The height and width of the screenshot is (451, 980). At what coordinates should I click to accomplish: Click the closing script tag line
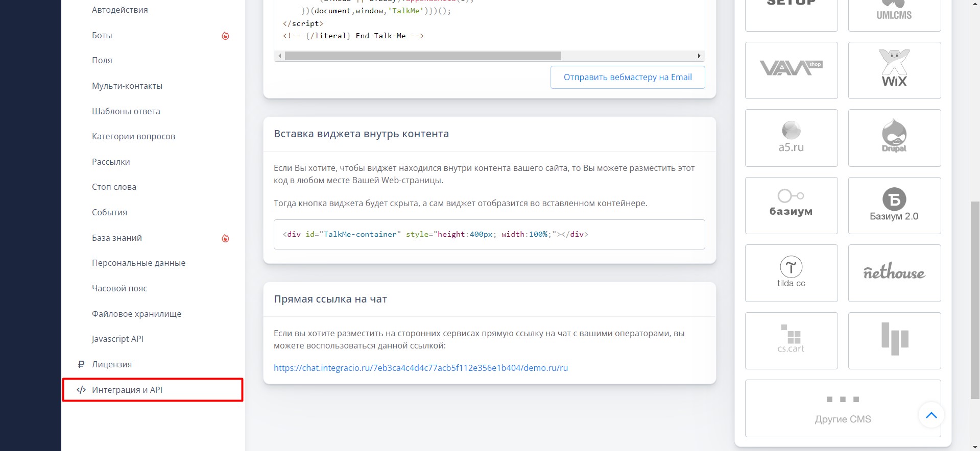coord(303,23)
